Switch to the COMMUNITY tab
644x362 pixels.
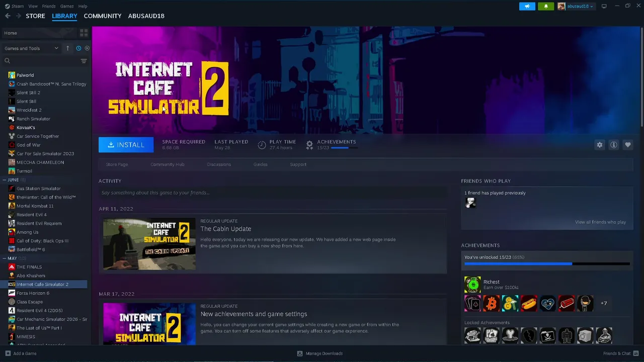coord(103,16)
